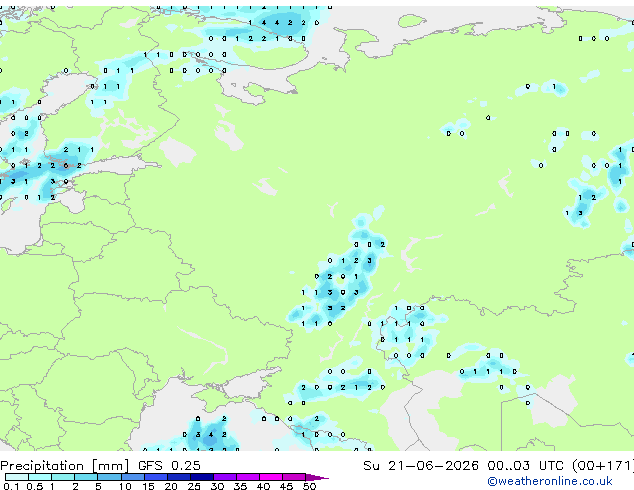Click the 5–10 mm legend color box
The image size is (634, 490).
[109, 477]
